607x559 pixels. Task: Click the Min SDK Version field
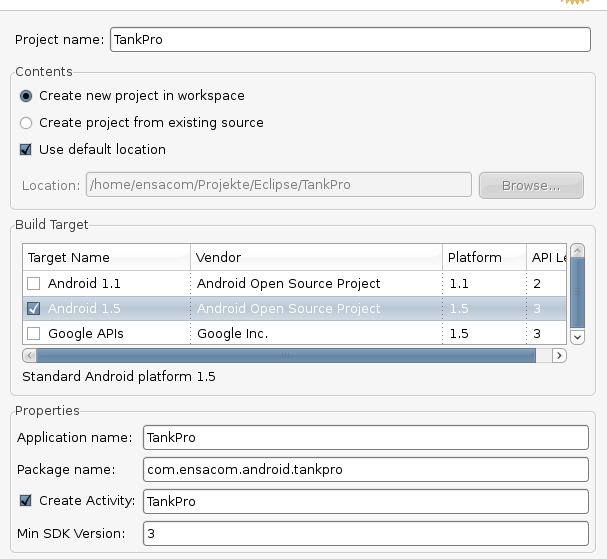pyautogui.click(x=366, y=533)
